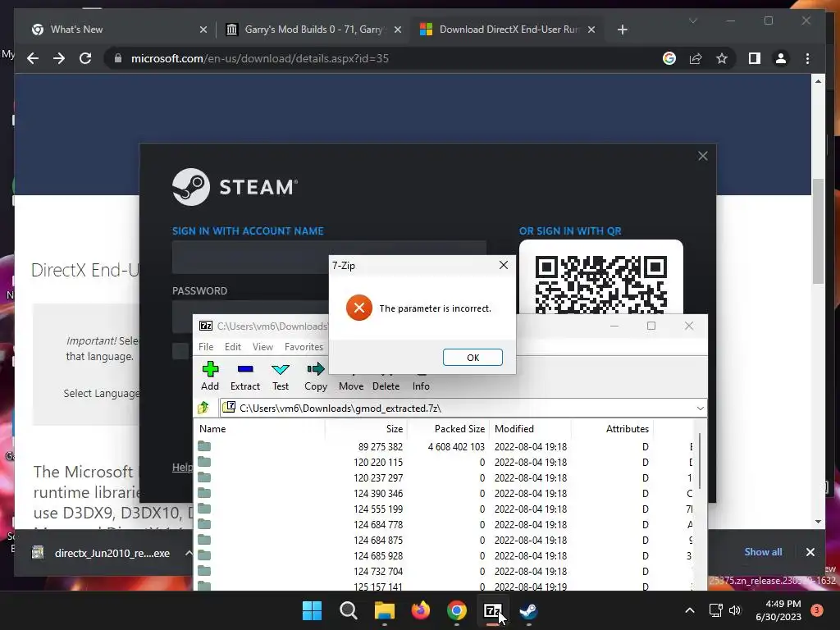This screenshot has width=840, height=630.
Task: Click the Delete toolbar label in 7-Zip
Action: click(386, 386)
